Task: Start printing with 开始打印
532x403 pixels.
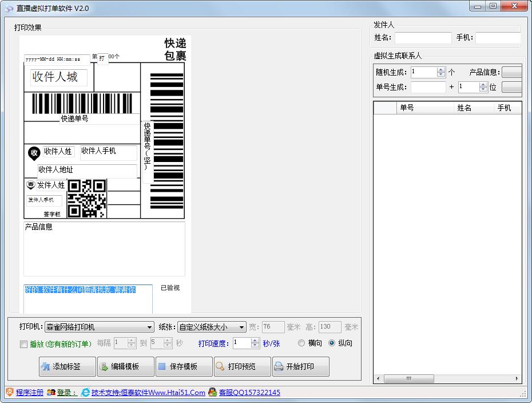Action: 300,366
